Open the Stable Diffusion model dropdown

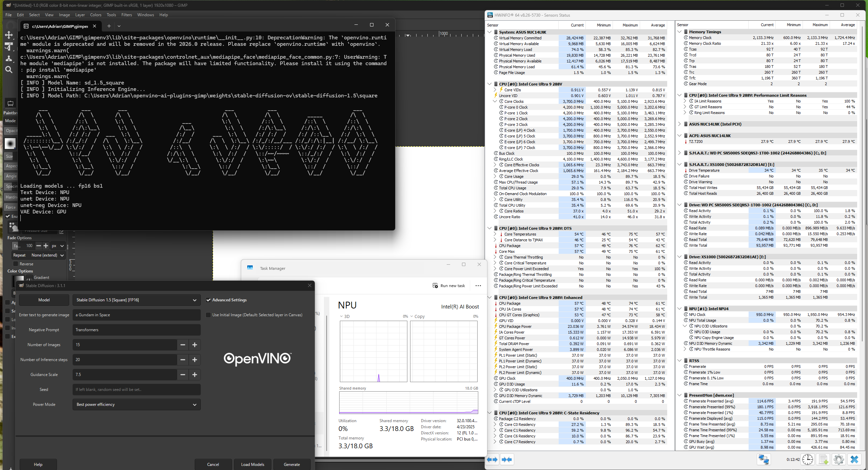[x=136, y=300]
